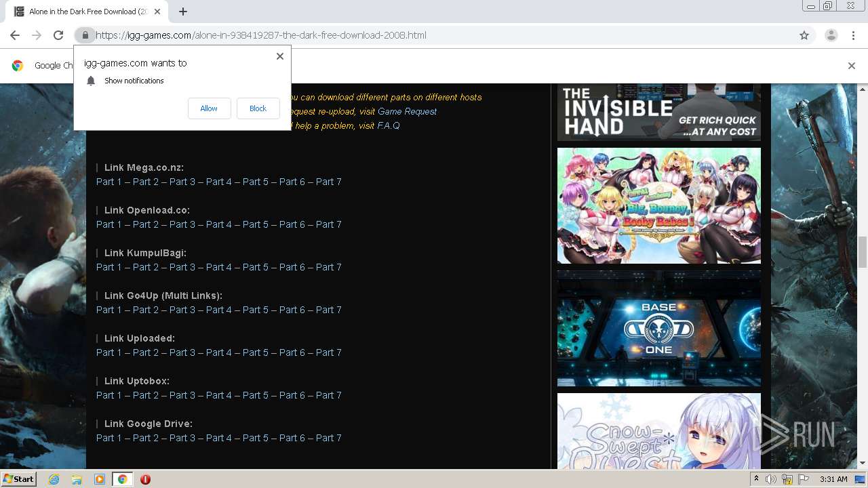The height and width of the screenshot is (488, 868).
Task: Reload the current page
Action: 58,35
